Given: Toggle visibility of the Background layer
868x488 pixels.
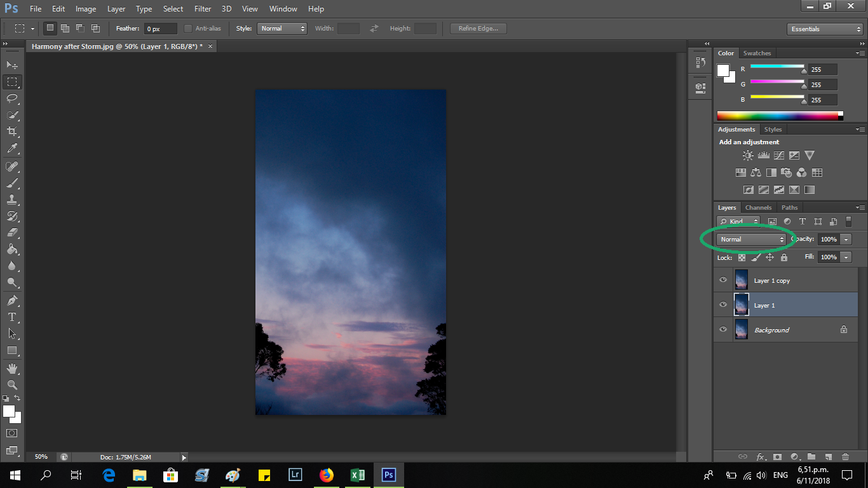Looking at the screenshot, I should pyautogui.click(x=722, y=330).
